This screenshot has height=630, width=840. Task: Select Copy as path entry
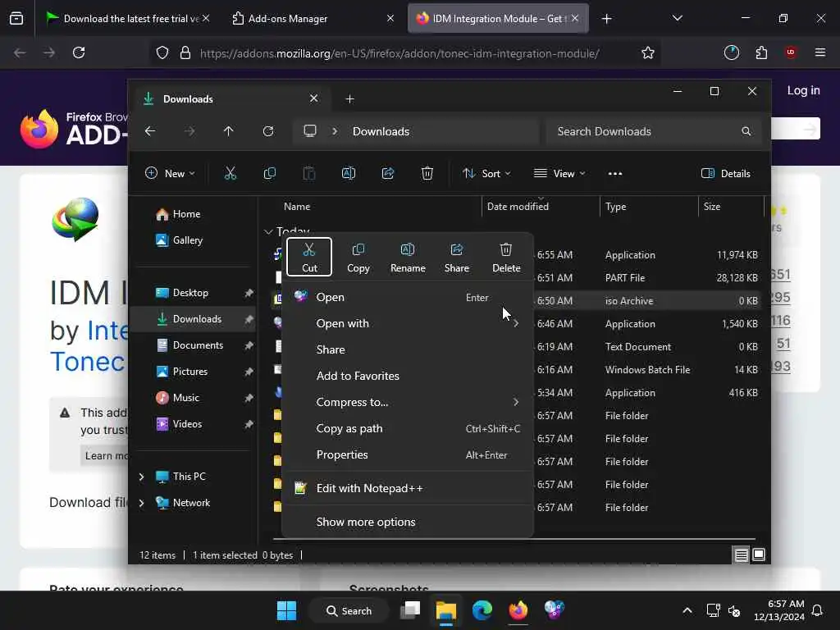tap(407, 428)
